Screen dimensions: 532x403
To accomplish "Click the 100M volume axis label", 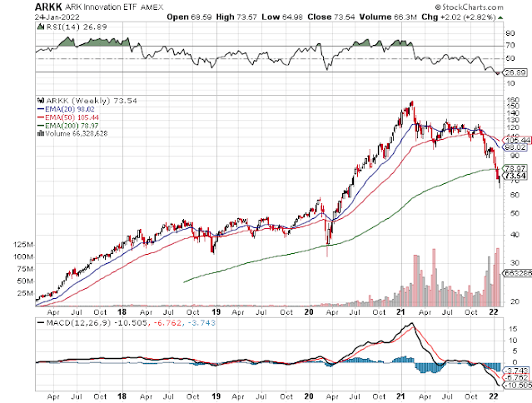I will pyautogui.click(x=24, y=256).
